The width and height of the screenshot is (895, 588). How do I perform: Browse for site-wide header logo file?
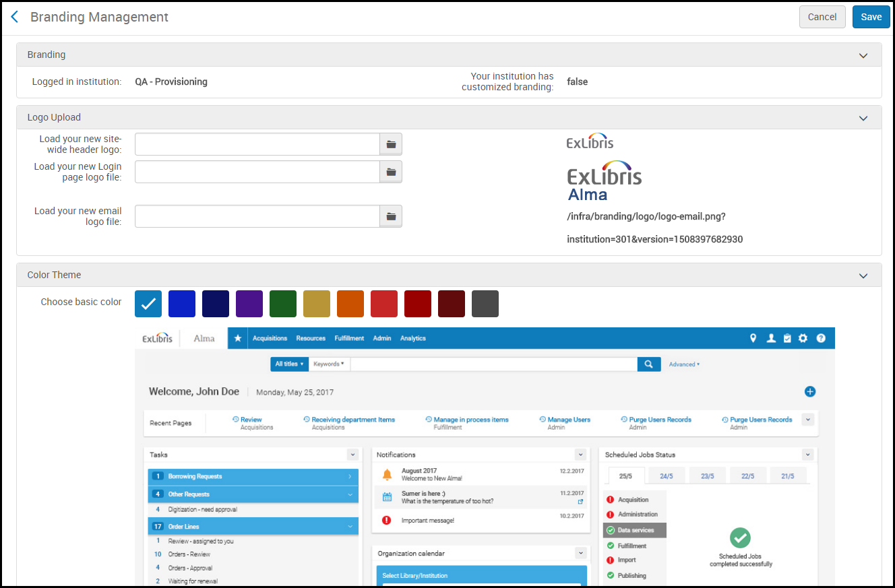click(x=391, y=144)
